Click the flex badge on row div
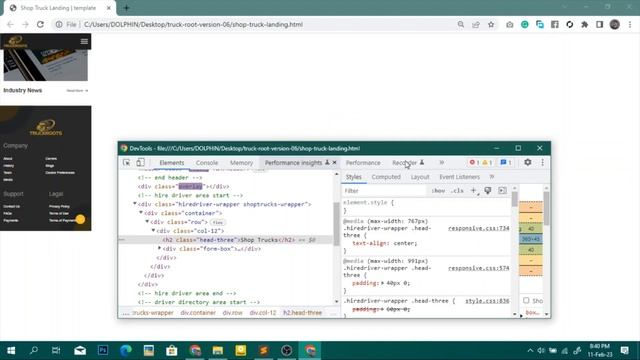Screen dimensions: 640x360 [218, 222]
